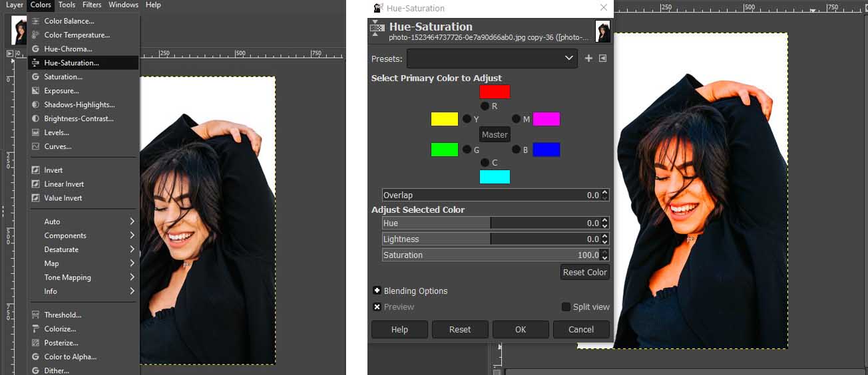Image resolution: width=868 pixels, height=375 pixels.
Task: Confirm with the OK button
Action: 521,329
